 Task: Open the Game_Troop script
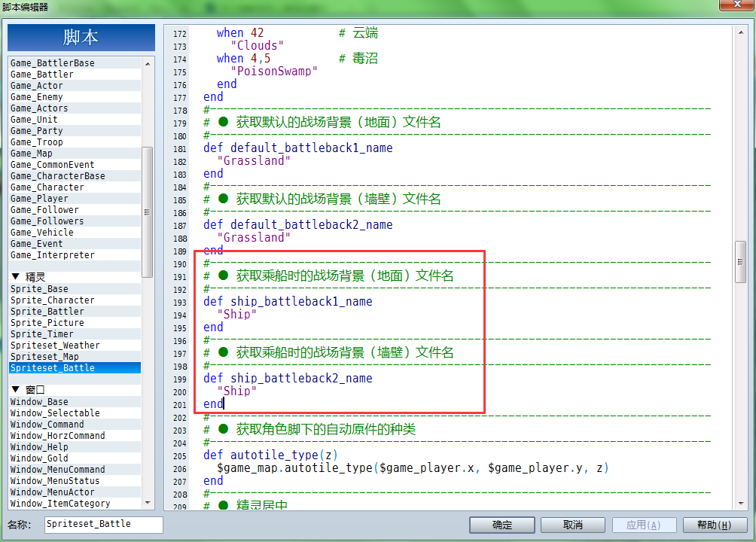pos(75,142)
